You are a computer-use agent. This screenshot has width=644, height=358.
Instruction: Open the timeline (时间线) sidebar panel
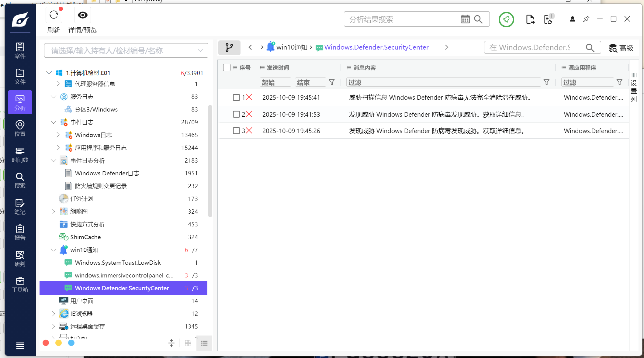click(x=20, y=154)
